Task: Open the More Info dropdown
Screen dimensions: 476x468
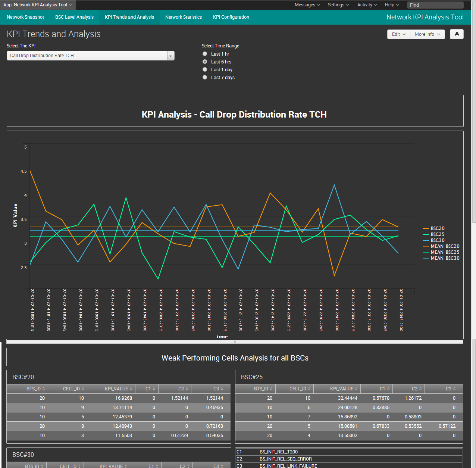Action: [x=428, y=34]
